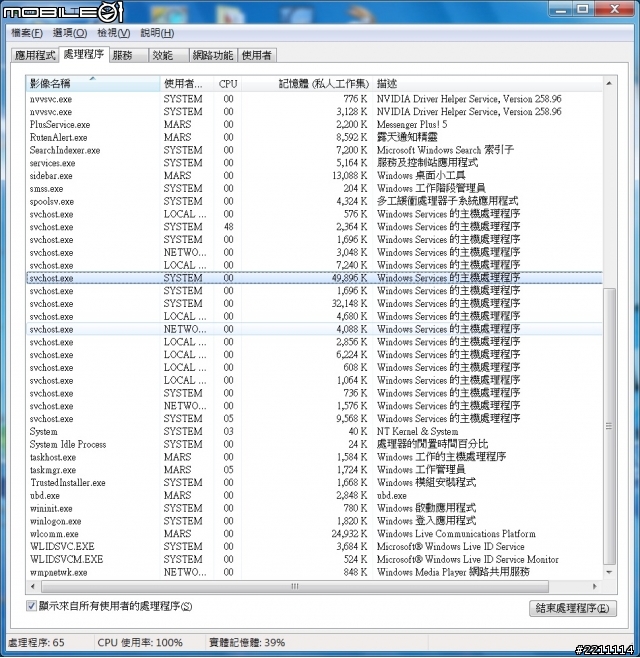Screen dimensions: 640x658
Task: Select the wmpnetwk.exe process
Action: (314, 572)
